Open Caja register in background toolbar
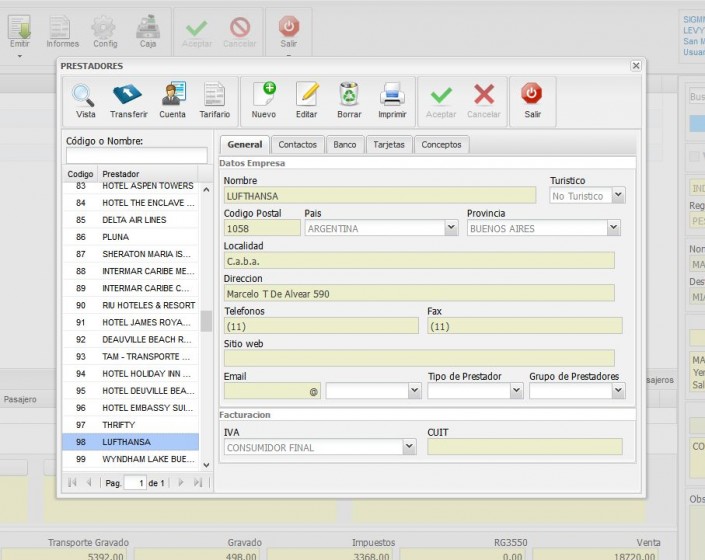 (x=148, y=31)
